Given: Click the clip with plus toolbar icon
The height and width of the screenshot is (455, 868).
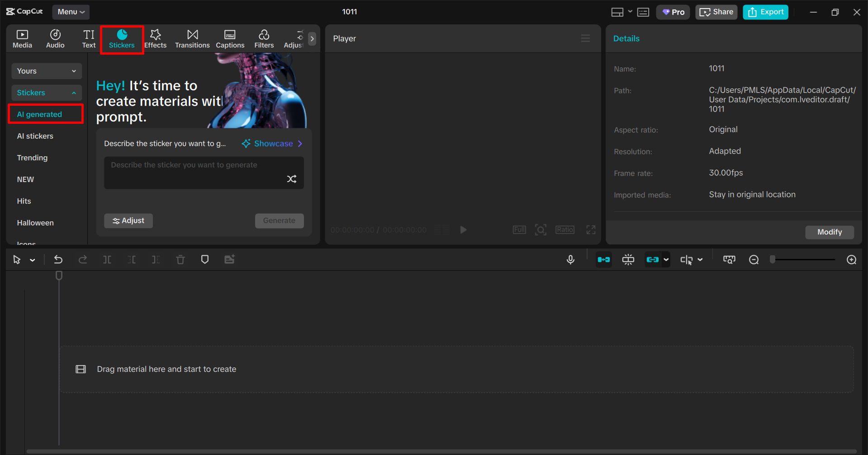Looking at the screenshot, I should [x=230, y=259].
